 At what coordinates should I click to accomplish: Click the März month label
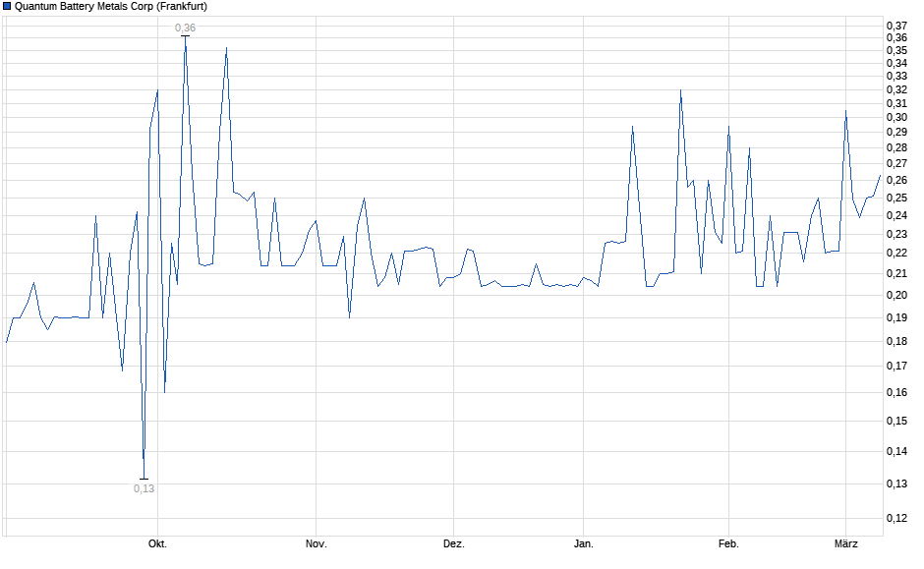point(846,544)
